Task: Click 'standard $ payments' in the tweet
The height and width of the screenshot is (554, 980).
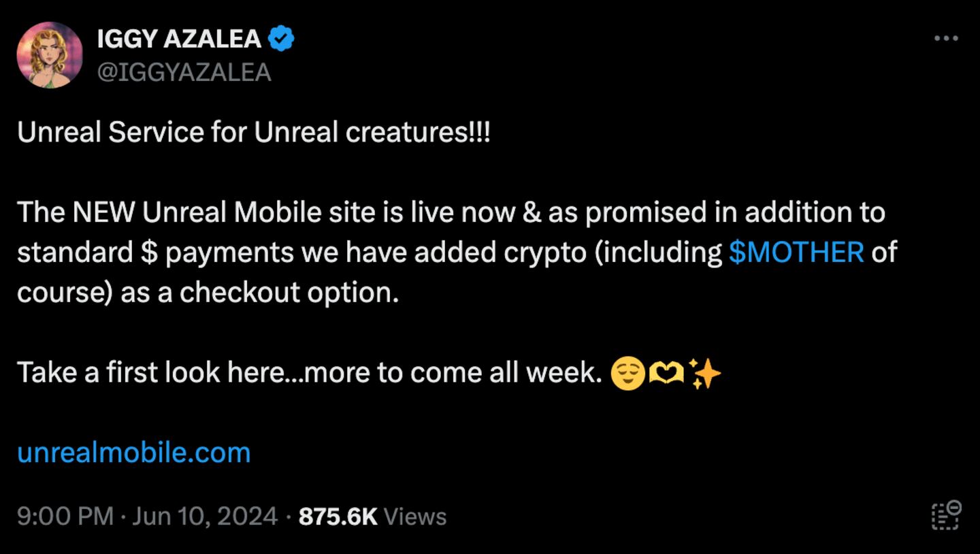Action: (x=156, y=252)
